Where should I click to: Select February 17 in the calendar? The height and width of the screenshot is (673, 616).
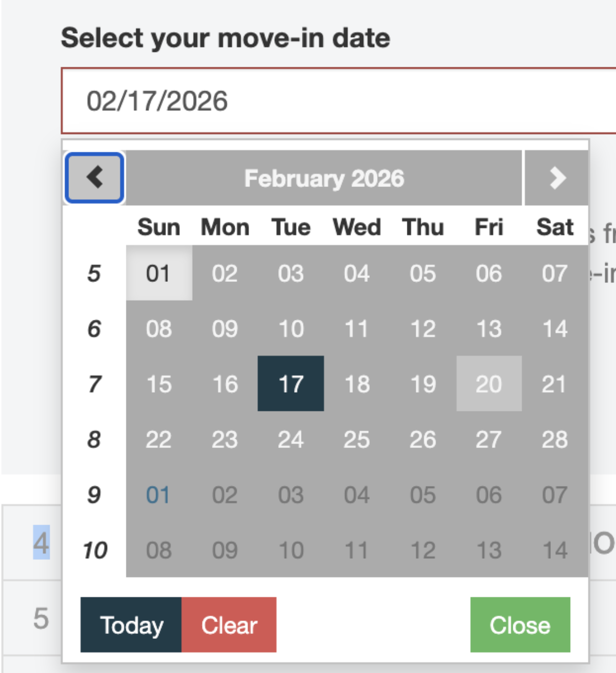pyautogui.click(x=291, y=384)
